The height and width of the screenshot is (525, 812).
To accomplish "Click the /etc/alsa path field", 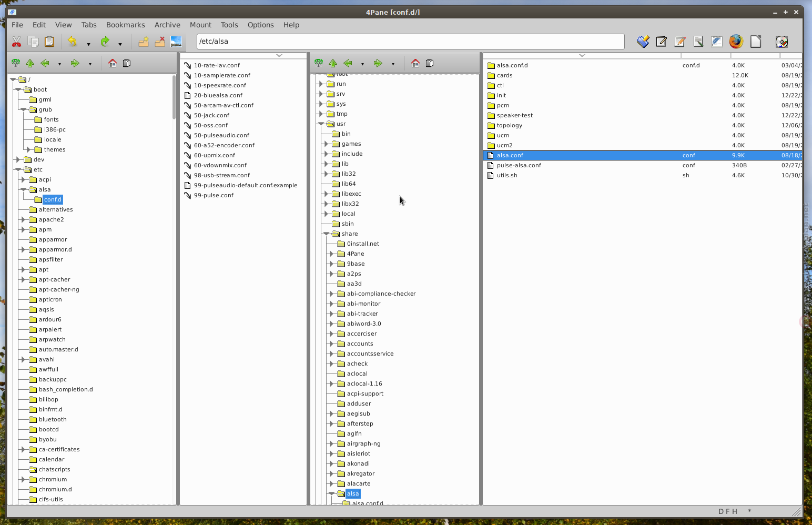I will (410, 42).
